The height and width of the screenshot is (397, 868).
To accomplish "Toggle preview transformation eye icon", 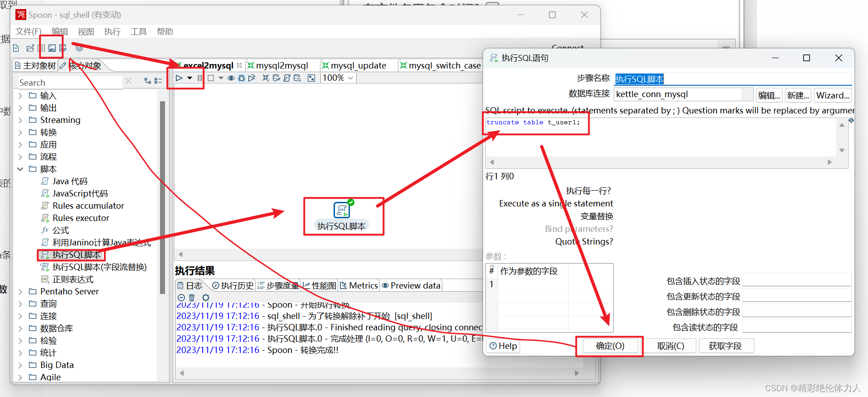I will click(231, 78).
